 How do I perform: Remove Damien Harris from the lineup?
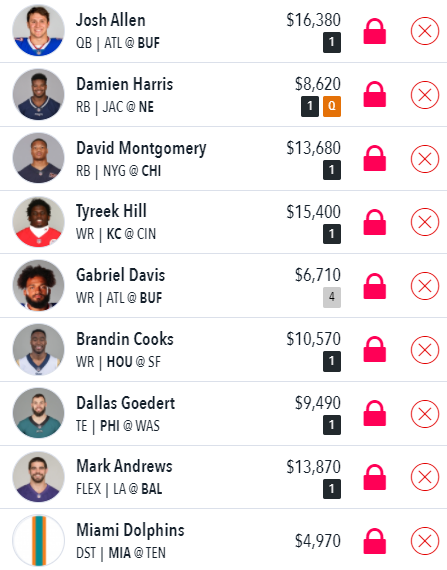coord(425,95)
